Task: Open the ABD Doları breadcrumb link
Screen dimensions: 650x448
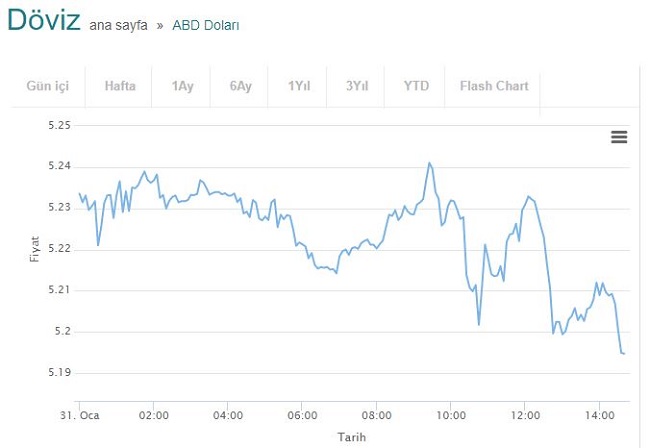Action: tap(206, 26)
